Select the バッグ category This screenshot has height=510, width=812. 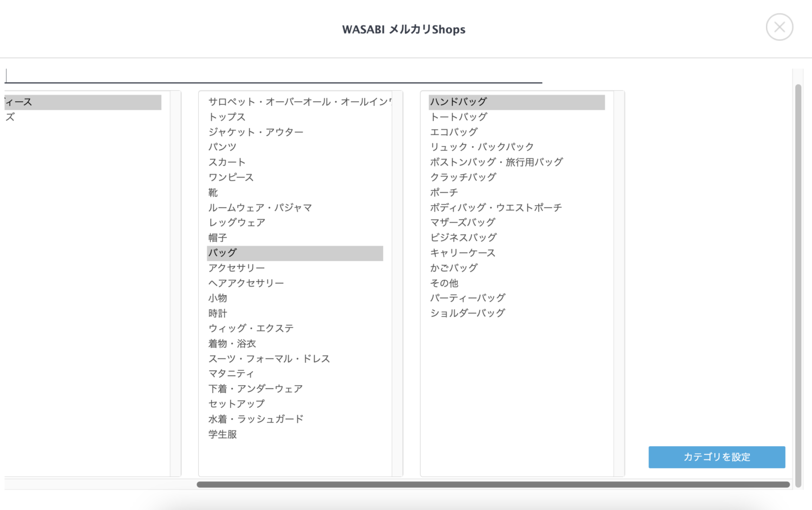223,253
